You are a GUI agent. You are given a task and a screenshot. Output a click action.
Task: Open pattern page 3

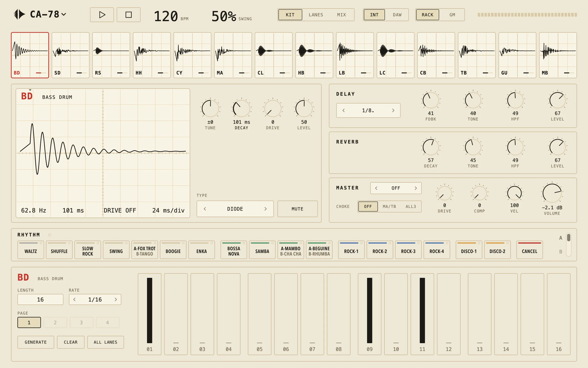point(81,322)
